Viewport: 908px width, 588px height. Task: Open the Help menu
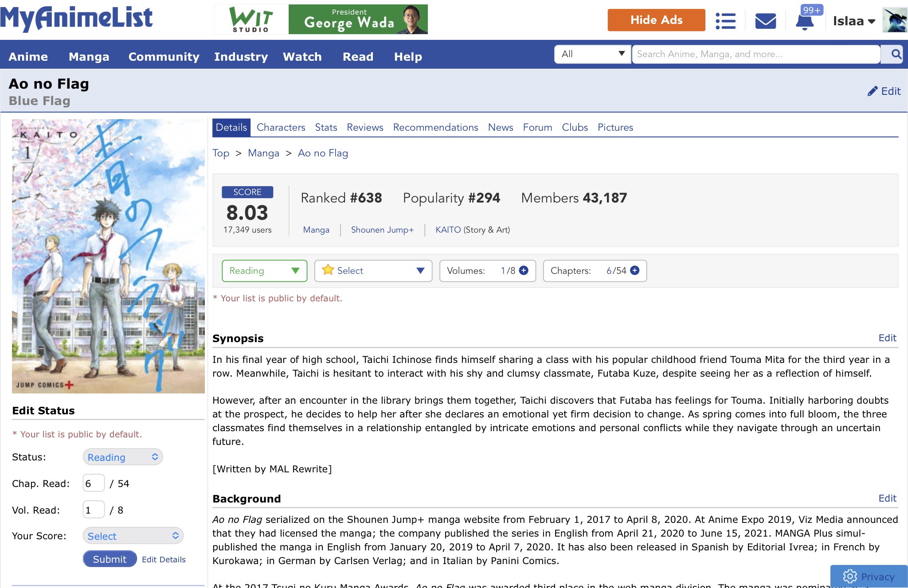408,57
